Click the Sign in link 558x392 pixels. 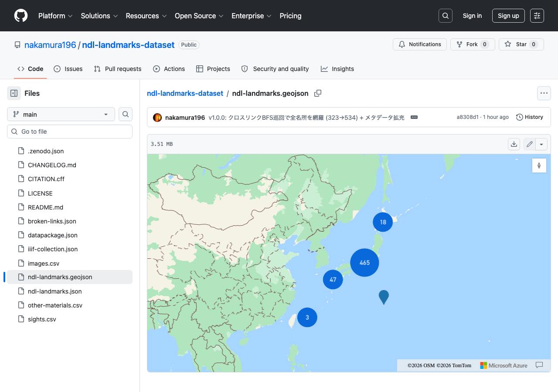[472, 16]
